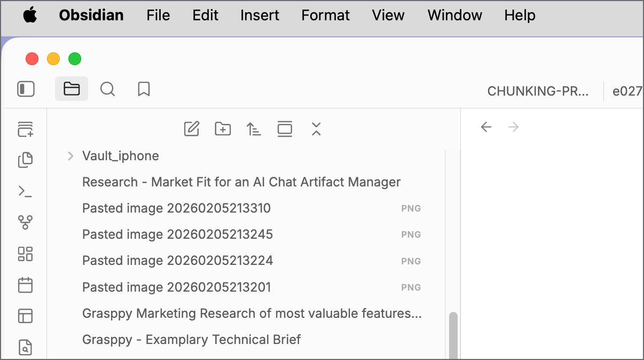Click the file explorer scrollbar thumb
644x360 pixels.
[453, 335]
